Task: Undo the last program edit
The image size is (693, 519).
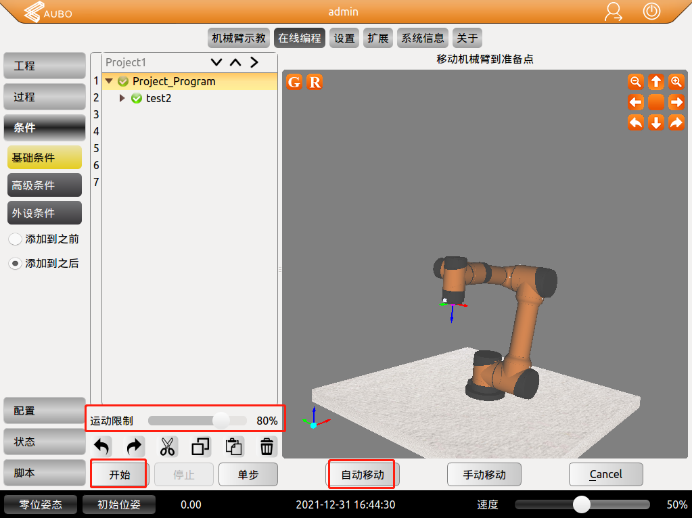Action: click(102, 446)
